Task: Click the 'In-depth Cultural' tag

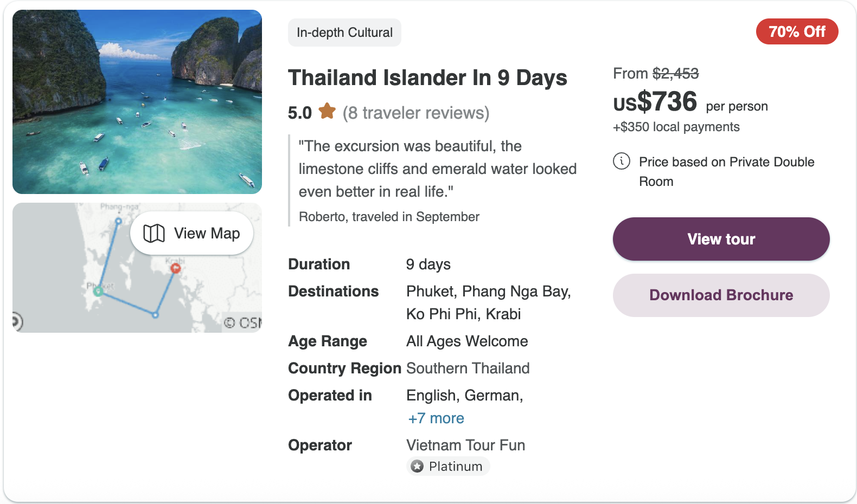Action: tap(344, 33)
